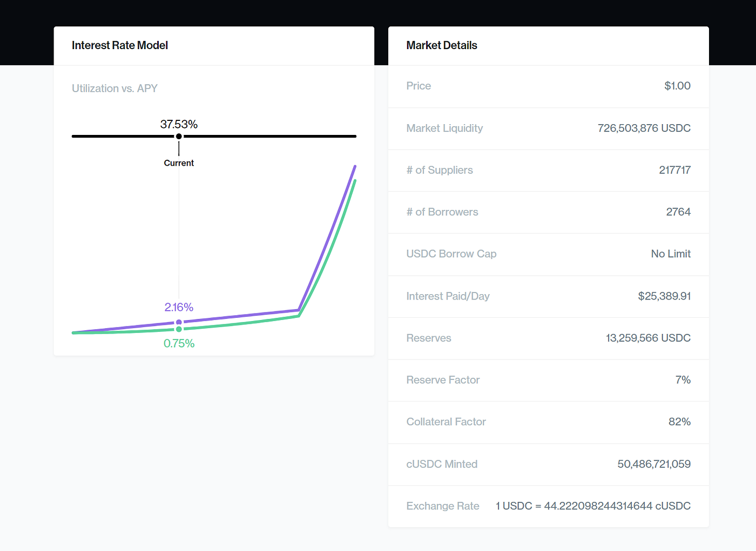The image size is (756, 551).
Task: Click the black utilization slider handle
Action: point(179,136)
